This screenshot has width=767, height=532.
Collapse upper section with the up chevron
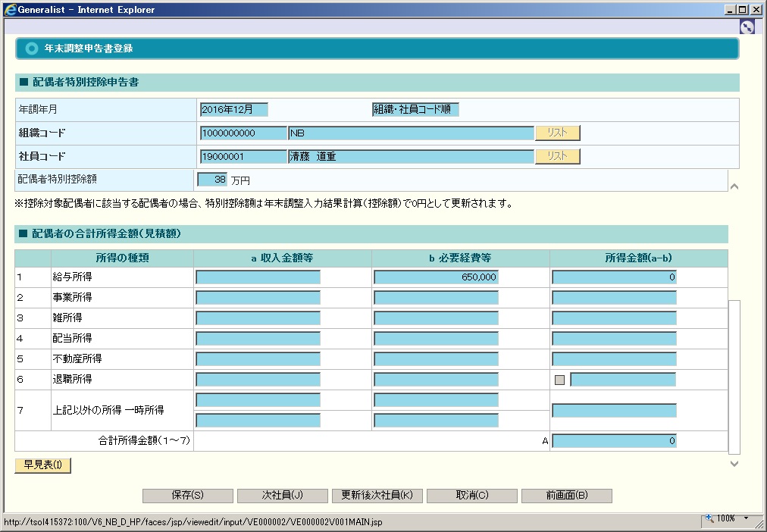pos(734,186)
